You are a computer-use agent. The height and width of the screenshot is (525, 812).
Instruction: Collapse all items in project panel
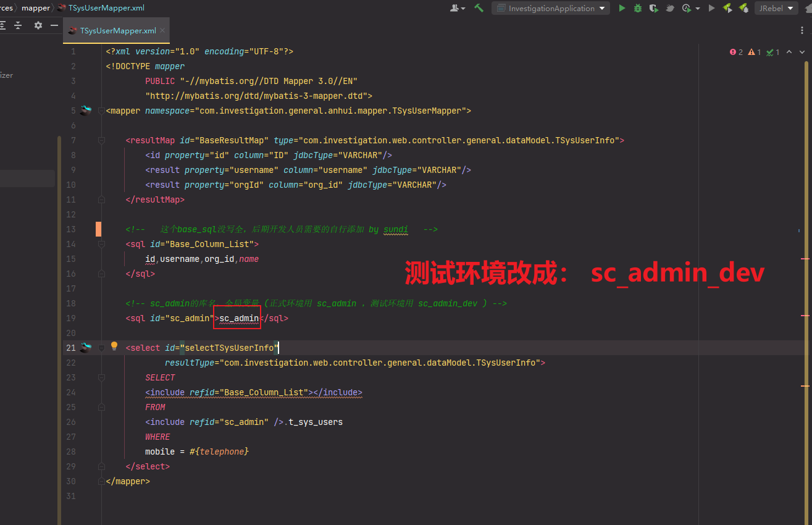tap(19, 25)
